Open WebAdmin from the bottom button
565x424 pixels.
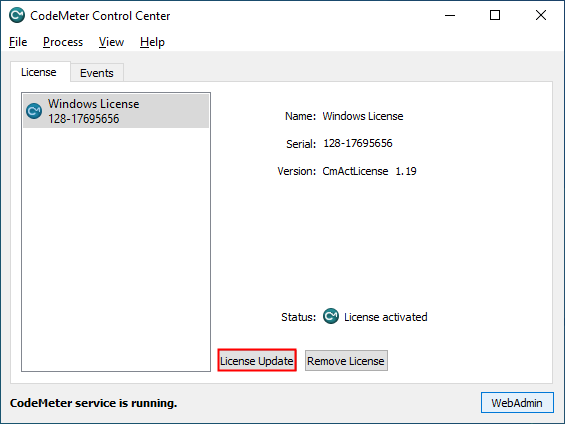tap(517, 403)
